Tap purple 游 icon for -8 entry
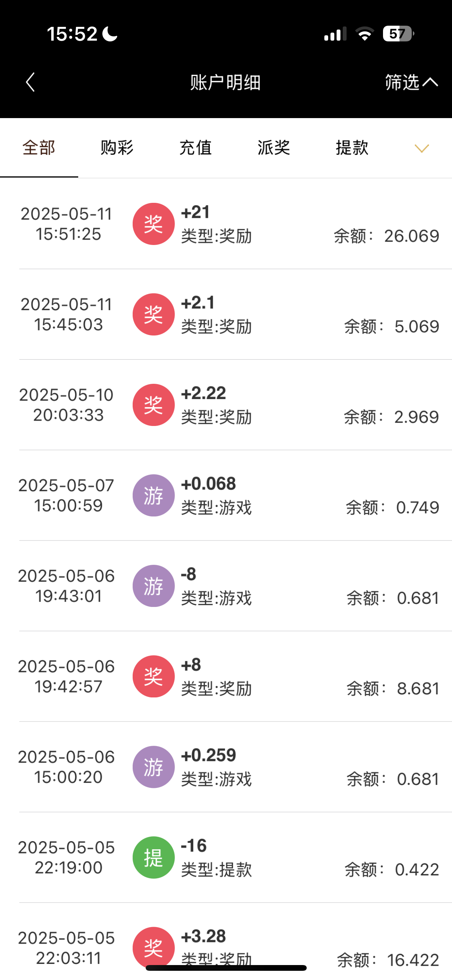The height and width of the screenshot is (980, 452). [x=153, y=586]
